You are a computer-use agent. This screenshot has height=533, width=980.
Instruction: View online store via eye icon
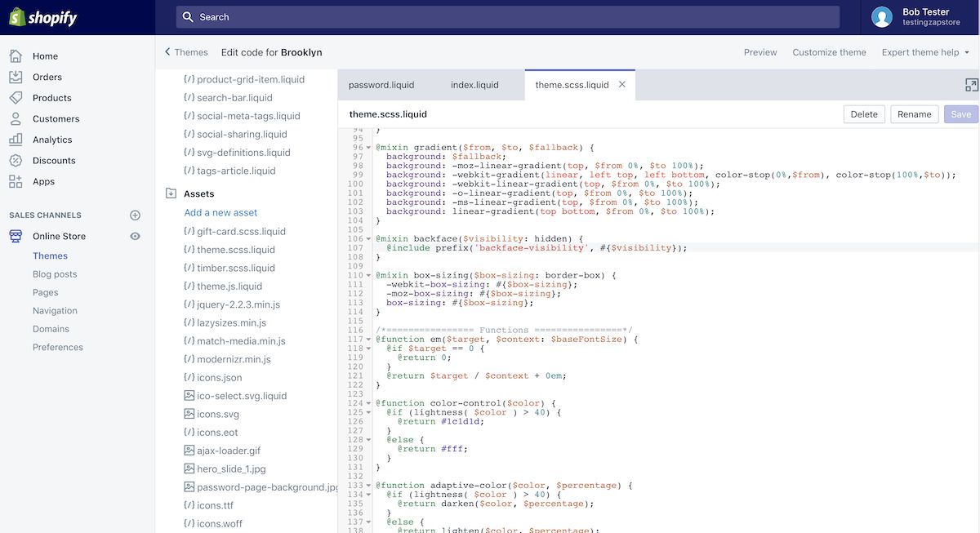click(x=136, y=236)
